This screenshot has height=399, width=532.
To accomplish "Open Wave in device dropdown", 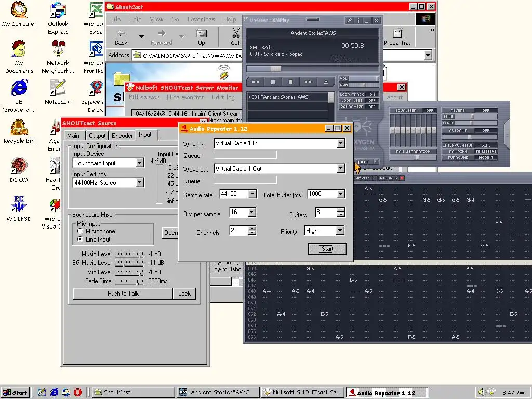I will [341, 143].
